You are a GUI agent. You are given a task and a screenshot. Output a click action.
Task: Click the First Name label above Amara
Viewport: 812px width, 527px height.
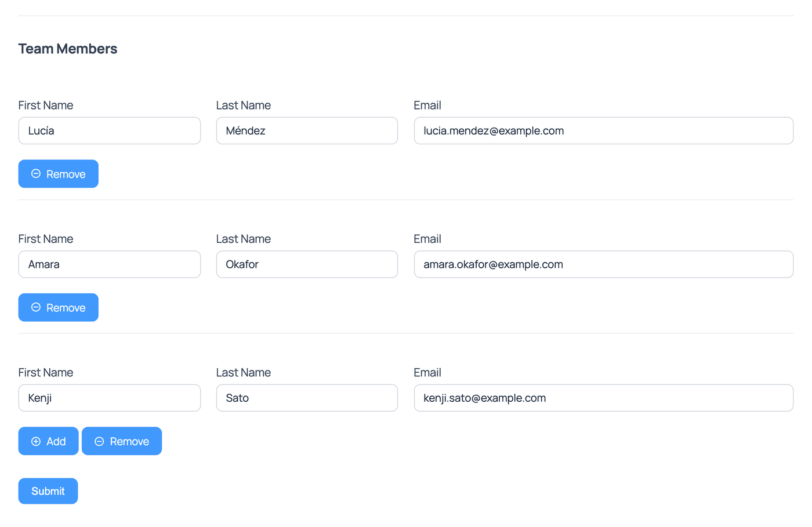coord(46,239)
